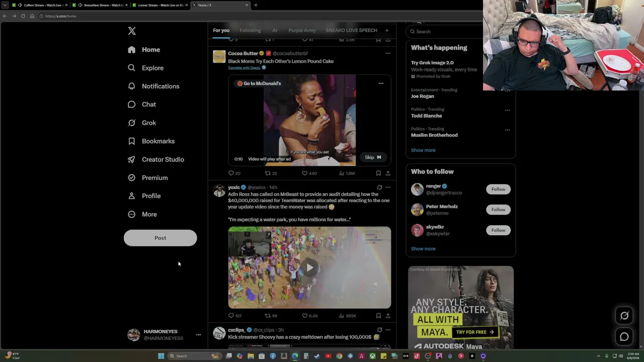Open Try Grok Image 2.0 promotion
This screenshot has width=644, height=362.
coord(432,63)
